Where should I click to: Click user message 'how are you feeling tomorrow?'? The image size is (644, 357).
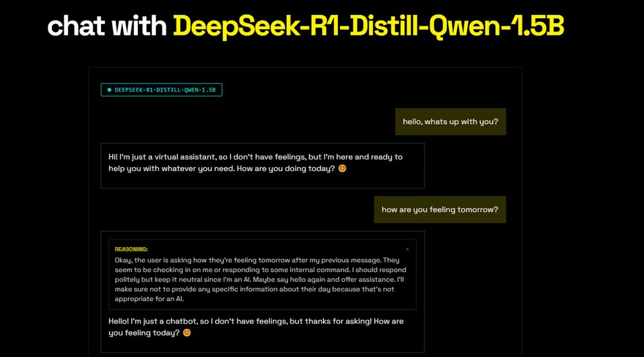tap(440, 210)
